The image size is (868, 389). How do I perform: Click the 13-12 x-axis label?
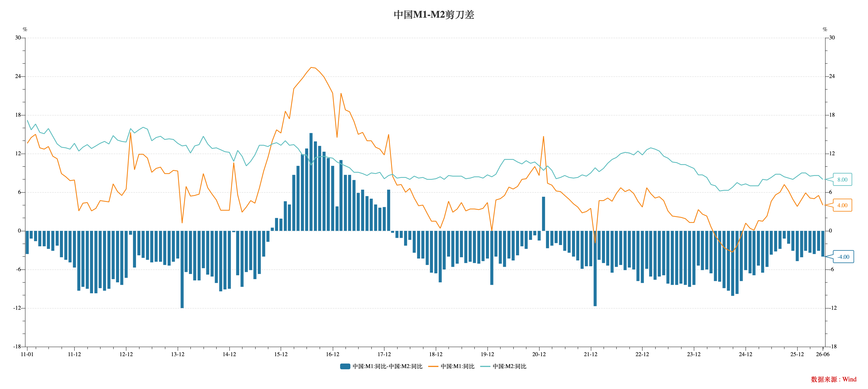coord(178,354)
